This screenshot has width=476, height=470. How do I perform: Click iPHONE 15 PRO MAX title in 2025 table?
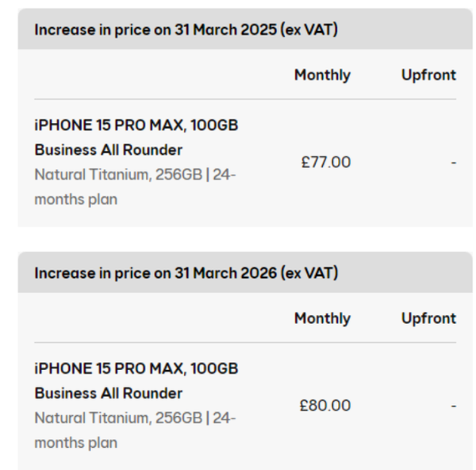pos(136,125)
